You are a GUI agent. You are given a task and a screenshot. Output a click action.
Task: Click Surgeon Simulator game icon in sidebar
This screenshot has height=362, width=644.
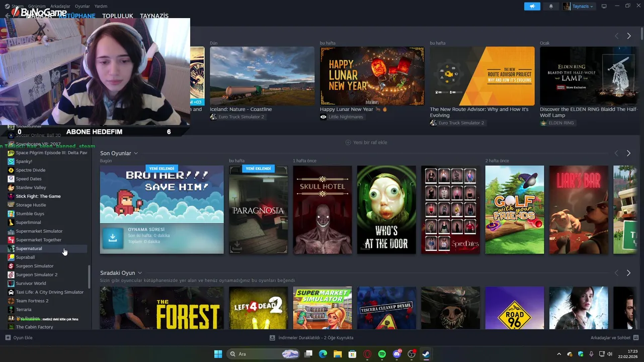pos(11,266)
